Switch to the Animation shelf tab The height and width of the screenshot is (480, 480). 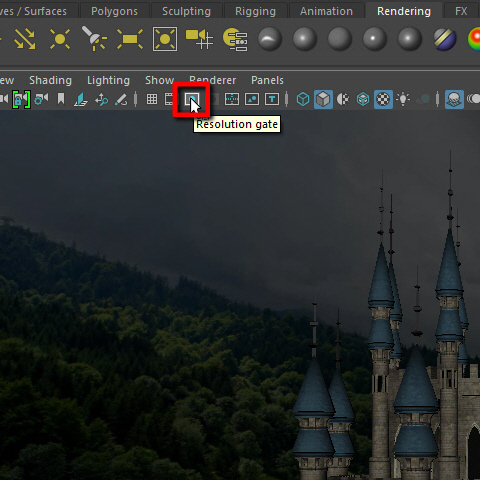point(326,11)
